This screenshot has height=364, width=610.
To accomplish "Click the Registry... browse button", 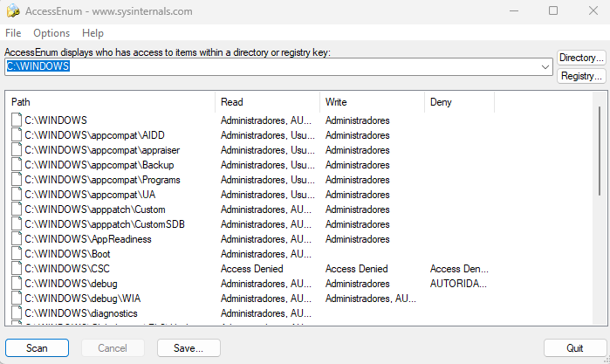I will pos(581,76).
